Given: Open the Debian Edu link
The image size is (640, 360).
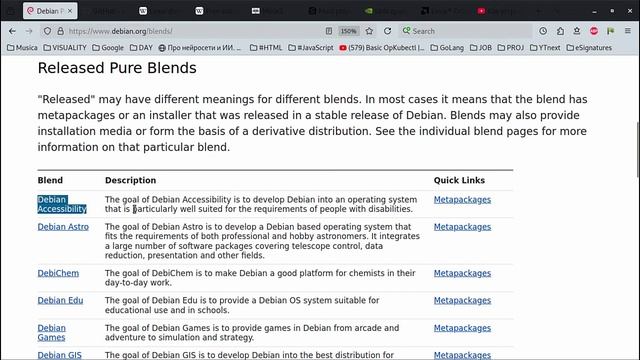Looking at the screenshot, I should tap(60, 300).
